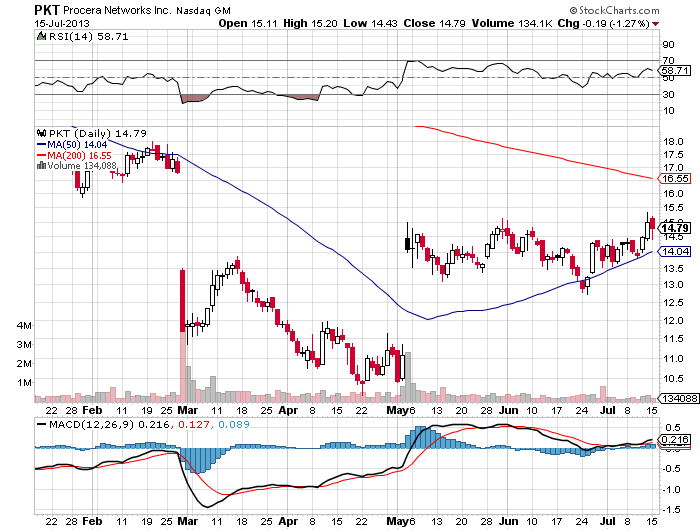The height and width of the screenshot is (530, 700).
Task: Select the PKT ticker symbol in the header
Action: click(47, 10)
